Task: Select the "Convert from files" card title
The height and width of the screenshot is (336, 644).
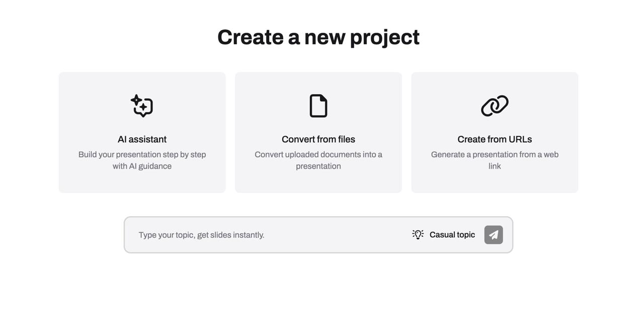Action: point(318,140)
